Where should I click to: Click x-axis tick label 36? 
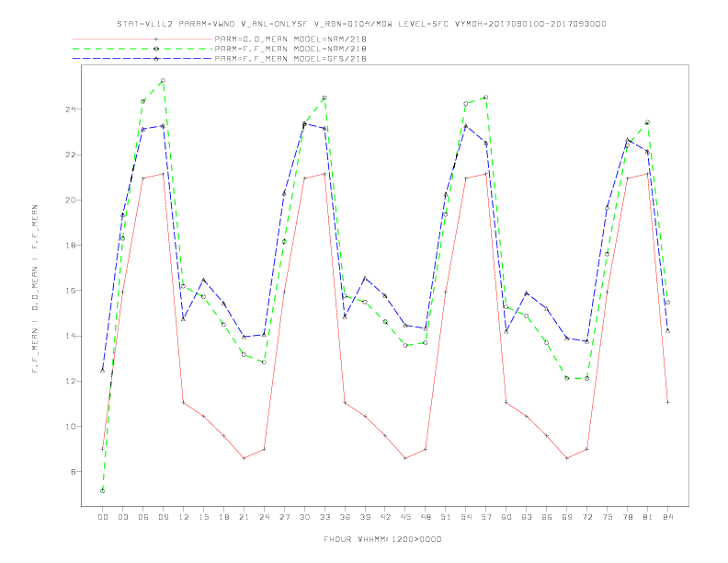pos(345,517)
